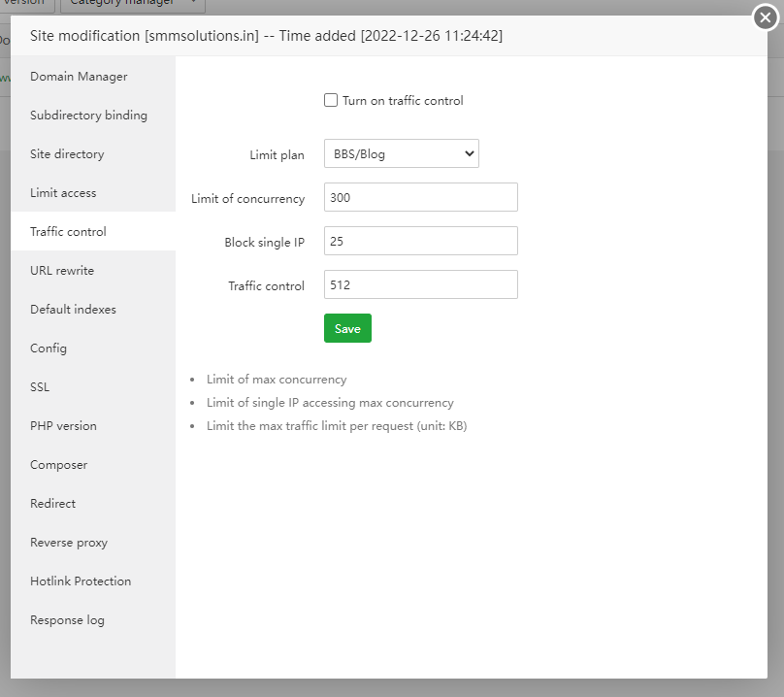Open the Composer tab

coord(93,464)
